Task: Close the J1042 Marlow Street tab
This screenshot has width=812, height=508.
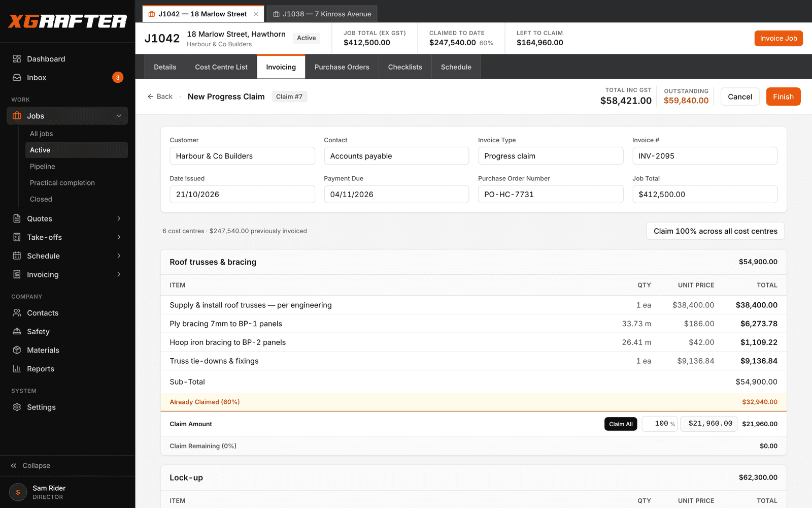Action: [256, 14]
